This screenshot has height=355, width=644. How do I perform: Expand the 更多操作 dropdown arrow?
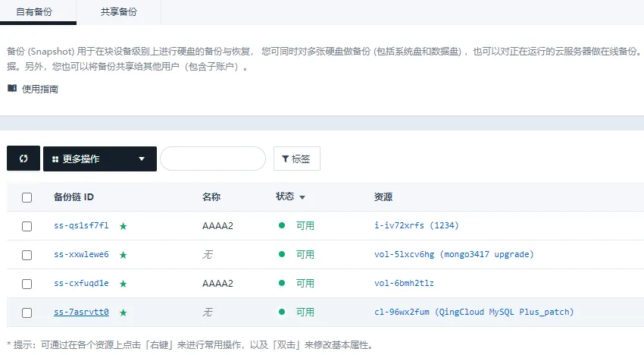point(142,159)
